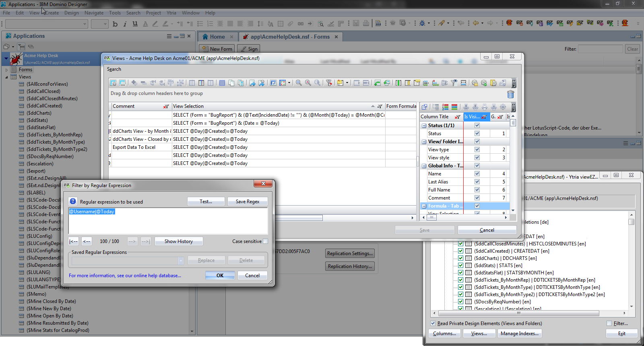
Task: Open the font size combo box
Action: (x=100, y=24)
